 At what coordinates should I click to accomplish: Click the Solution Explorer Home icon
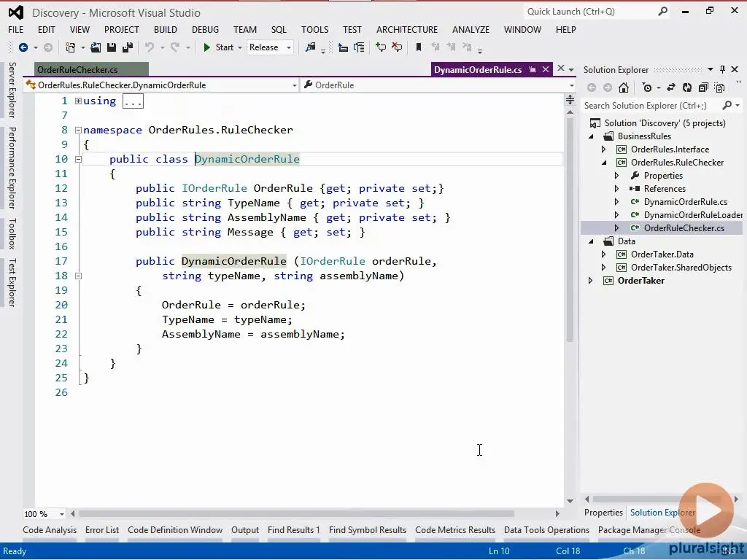tap(623, 87)
